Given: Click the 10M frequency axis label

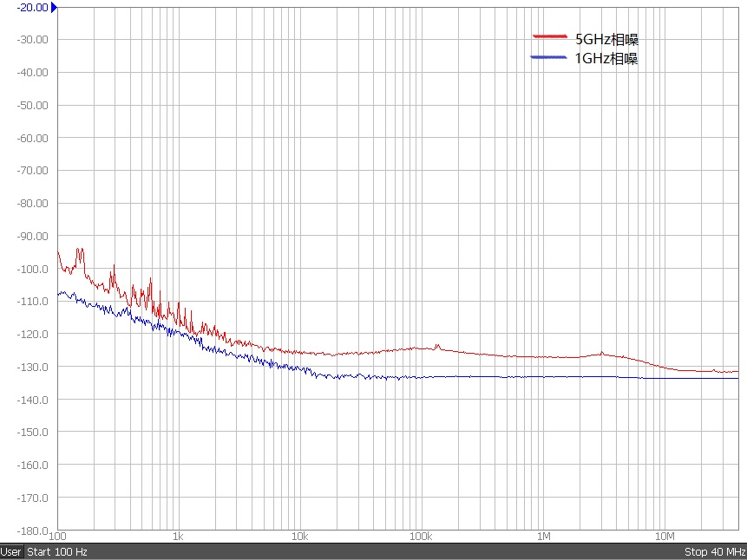Looking at the screenshot, I should [x=665, y=537].
